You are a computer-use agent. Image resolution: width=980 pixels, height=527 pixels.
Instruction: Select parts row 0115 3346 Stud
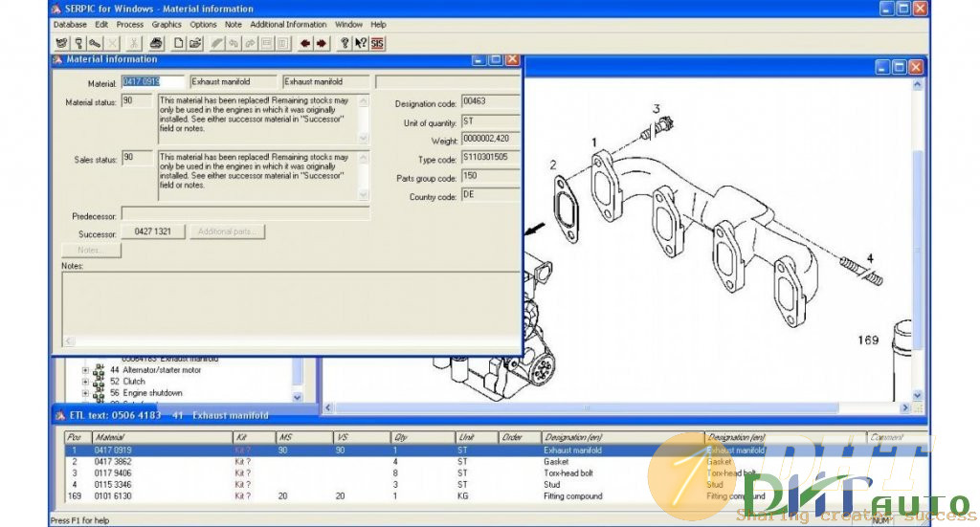pyautogui.click(x=495, y=485)
